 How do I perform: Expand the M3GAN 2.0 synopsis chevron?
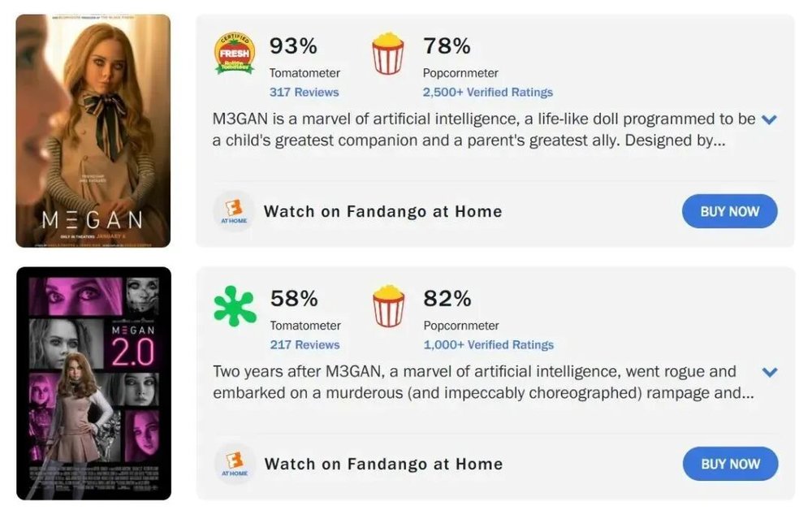pos(770,372)
